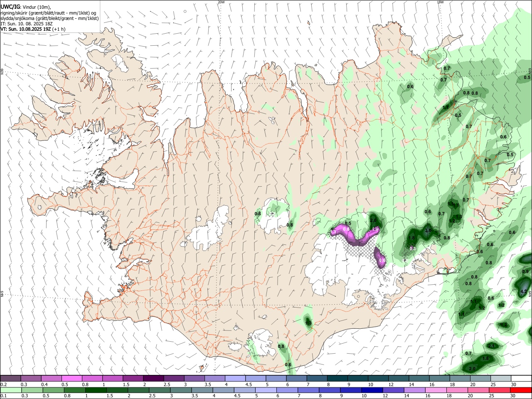The image size is (532, 399).
Task: Click the 'IT: Sun. 10. 08. 2025 18Z' line
Action: click(x=27, y=24)
